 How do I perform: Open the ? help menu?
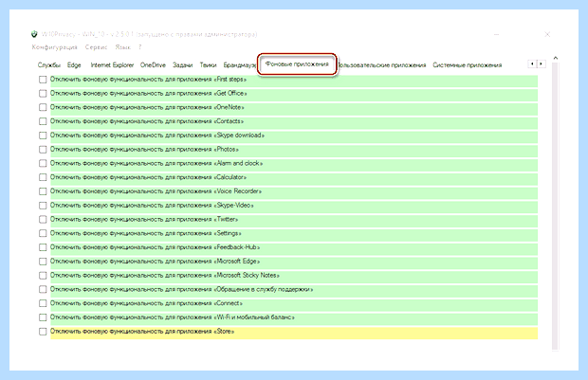[x=139, y=47]
